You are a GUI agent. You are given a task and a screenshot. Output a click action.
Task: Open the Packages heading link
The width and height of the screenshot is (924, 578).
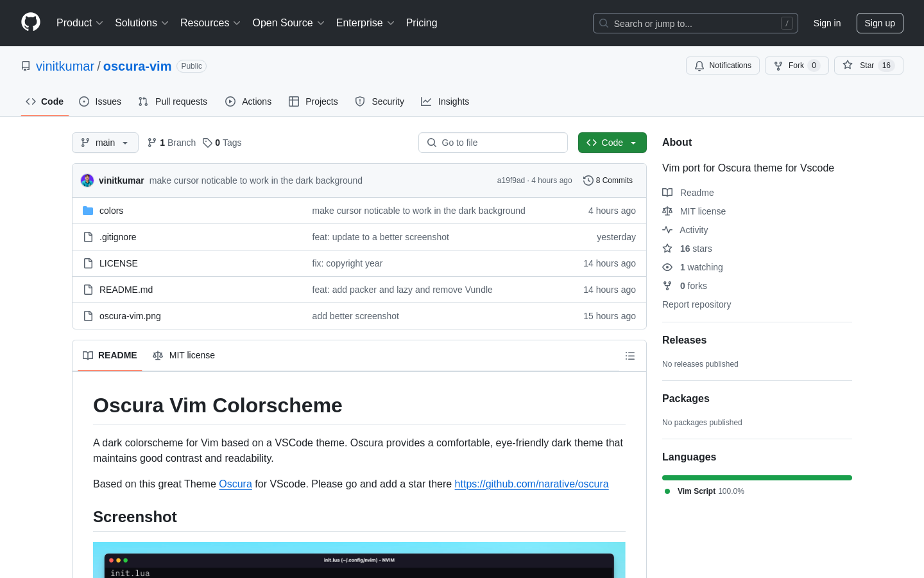coord(685,399)
